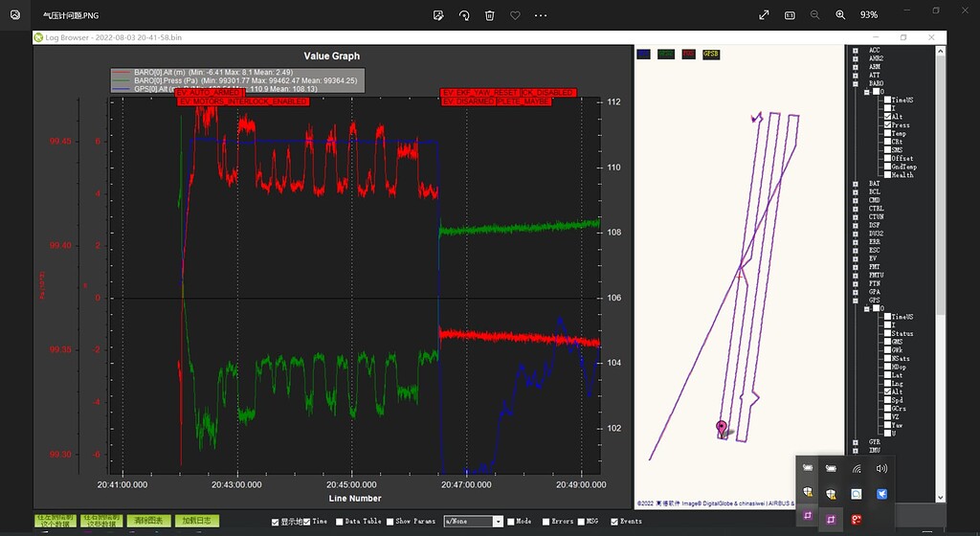Click the EV: MOTORS_INTERLOCK_ENABLED event marker
The width and height of the screenshot is (980, 536).
(x=243, y=101)
